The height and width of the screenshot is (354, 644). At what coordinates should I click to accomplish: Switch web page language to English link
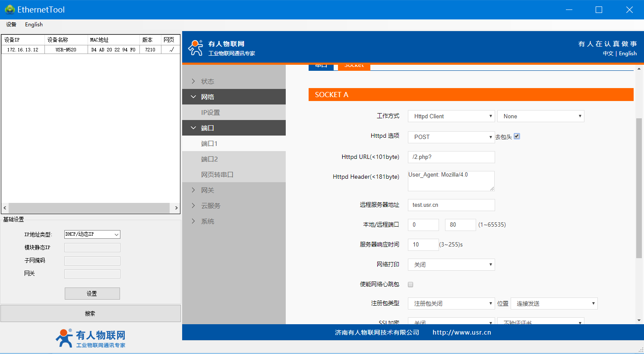(628, 54)
